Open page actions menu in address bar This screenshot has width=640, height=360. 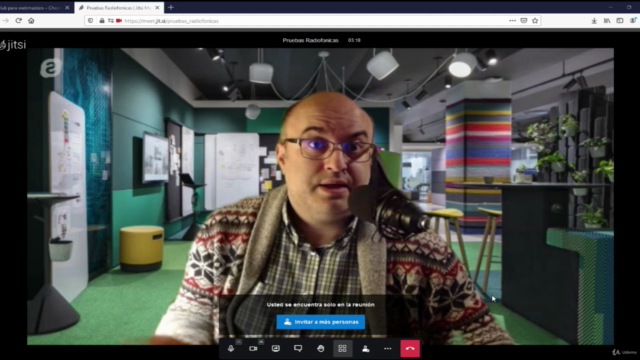(512, 21)
